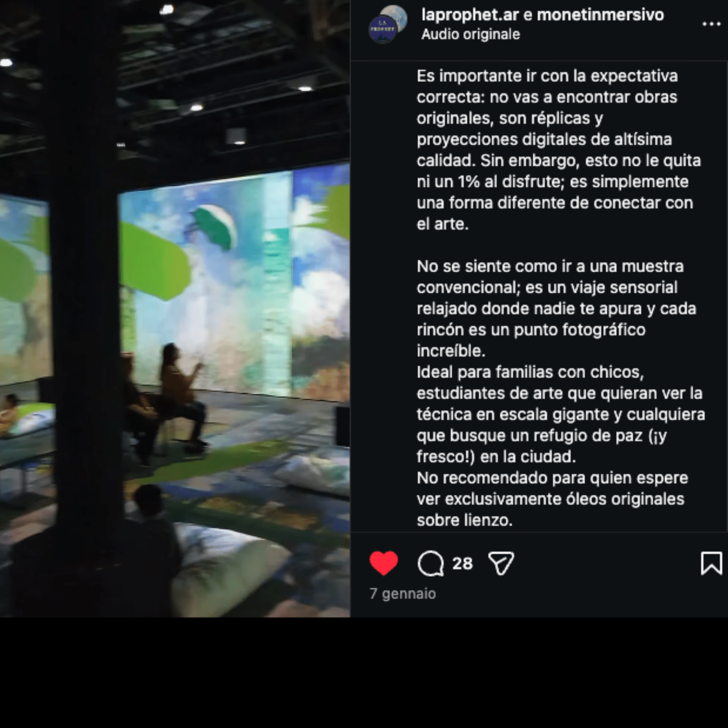The height and width of the screenshot is (728, 728).
Task: Pause the video on the projected parasol painting
Action: click(x=175, y=309)
